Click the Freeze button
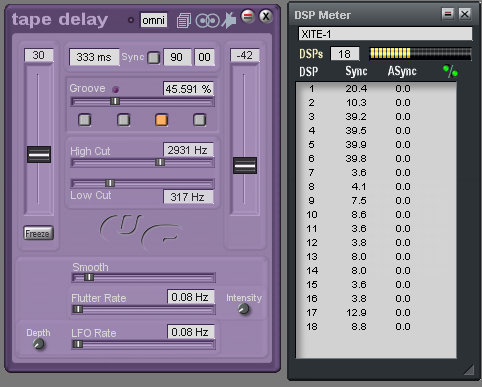 [38, 233]
